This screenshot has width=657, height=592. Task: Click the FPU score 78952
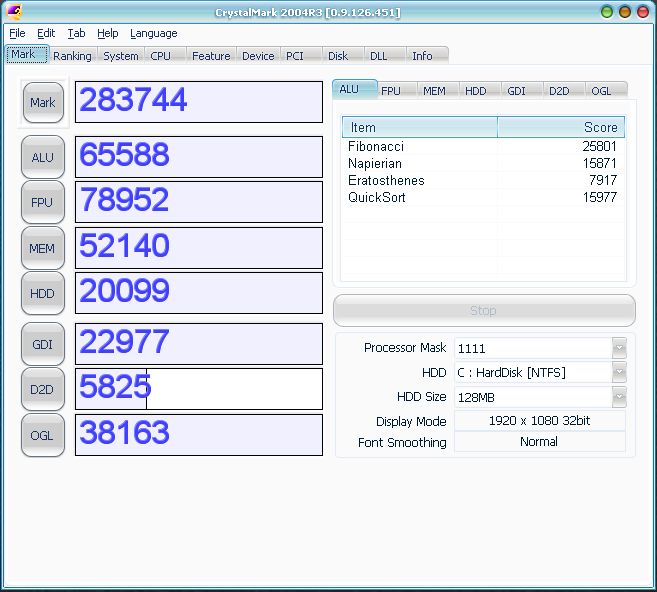tap(199, 202)
